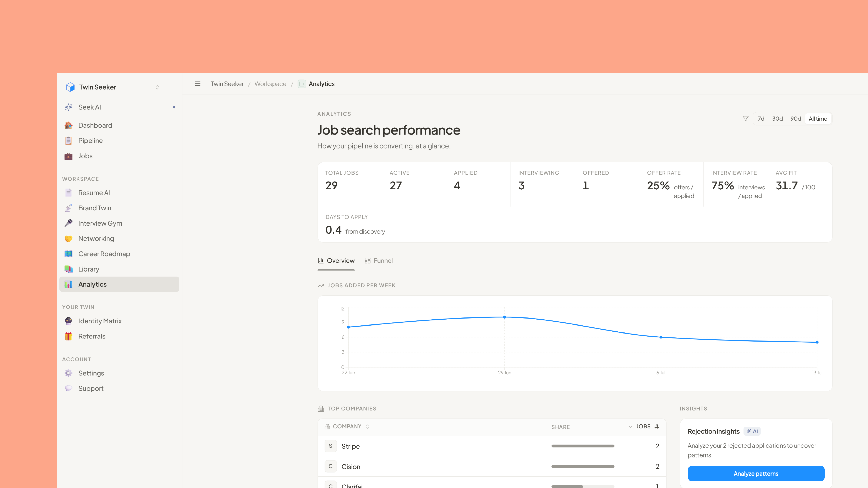Click the AI sparkle badge
The height and width of the screenshot is (488, 868).
(x=752, y=431)
